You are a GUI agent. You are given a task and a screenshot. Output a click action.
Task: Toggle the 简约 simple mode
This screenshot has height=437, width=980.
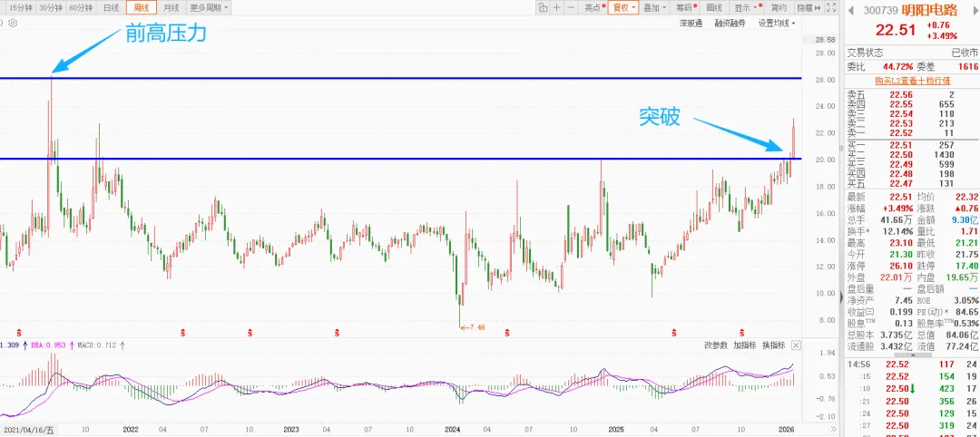tap(779, 8)
